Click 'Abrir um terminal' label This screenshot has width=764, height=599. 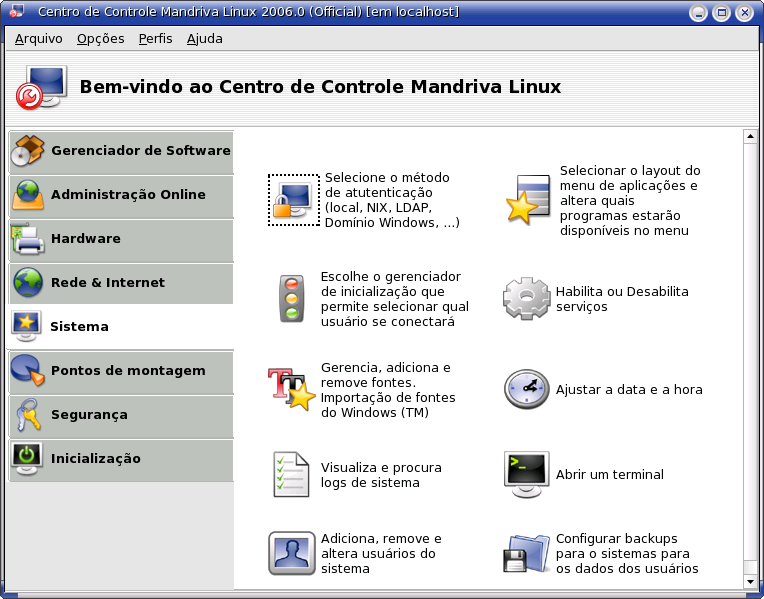(x=610, y=474)
